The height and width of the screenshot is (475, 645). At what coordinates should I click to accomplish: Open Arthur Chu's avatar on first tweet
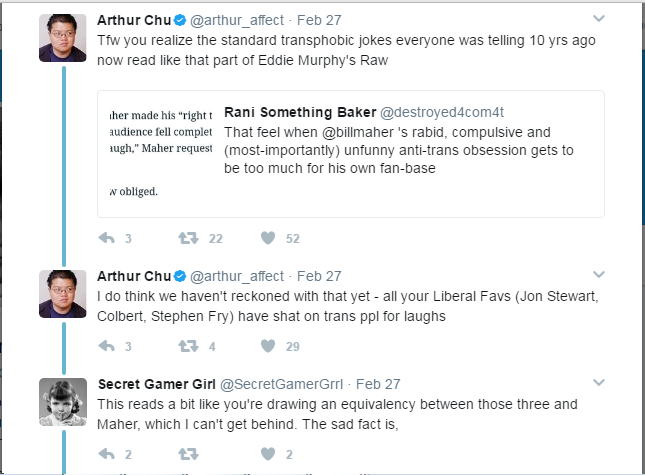pyautogui.click(x=63, y=38)
